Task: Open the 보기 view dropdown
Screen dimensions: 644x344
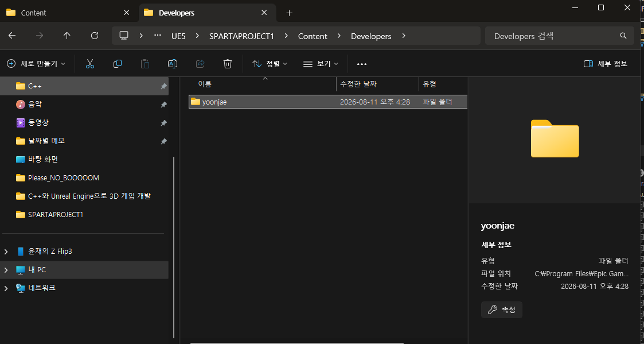Action: pos(321,64)
